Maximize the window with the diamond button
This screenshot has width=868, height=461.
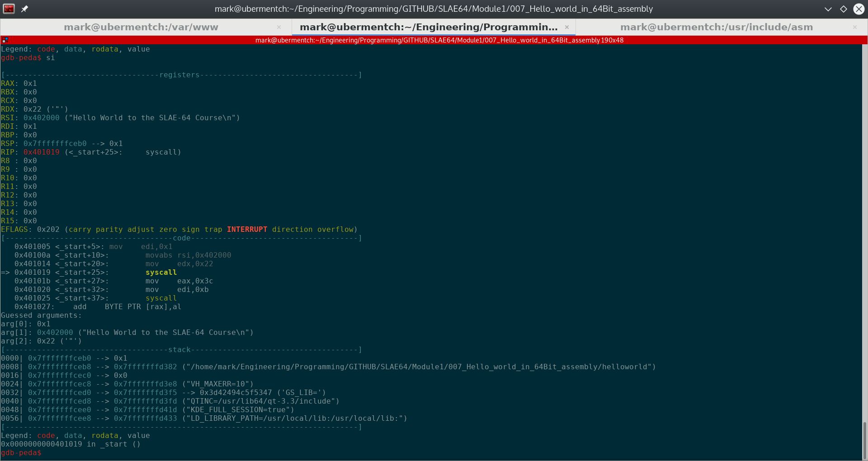[844, 9]
